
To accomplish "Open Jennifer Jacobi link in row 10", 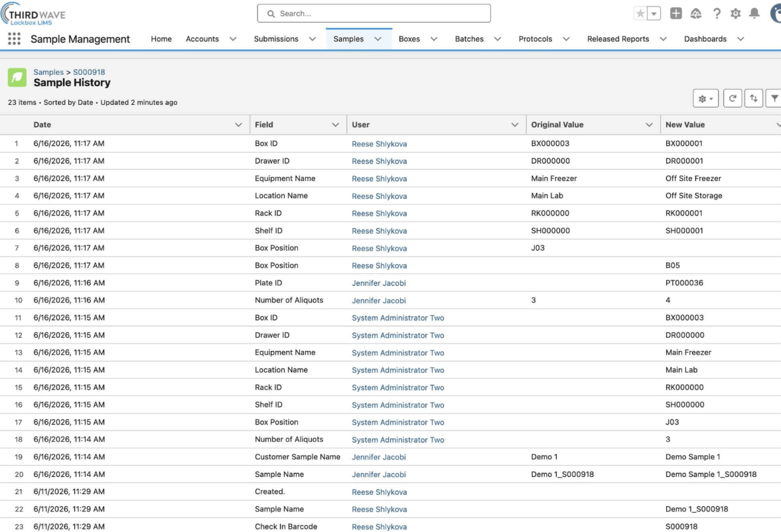I will 378,300.
